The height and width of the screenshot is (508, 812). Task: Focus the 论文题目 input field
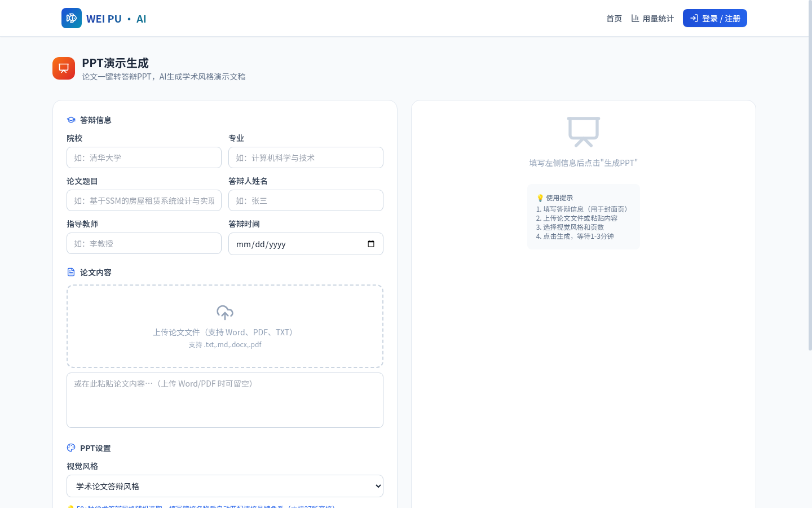[x=144, y=200]
